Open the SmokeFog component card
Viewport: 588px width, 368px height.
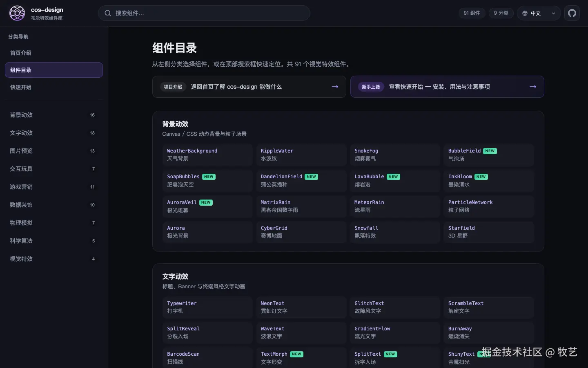point(395,155)
